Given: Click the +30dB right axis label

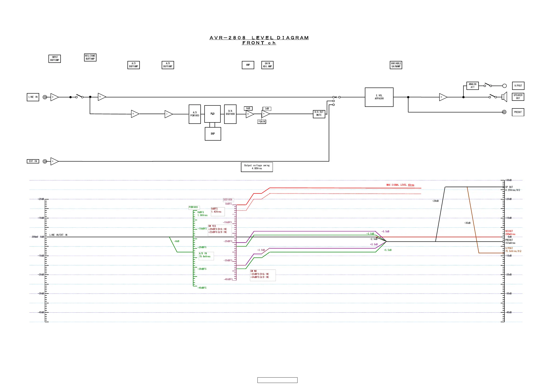Looking at the screenshot, I should point(508,180).
